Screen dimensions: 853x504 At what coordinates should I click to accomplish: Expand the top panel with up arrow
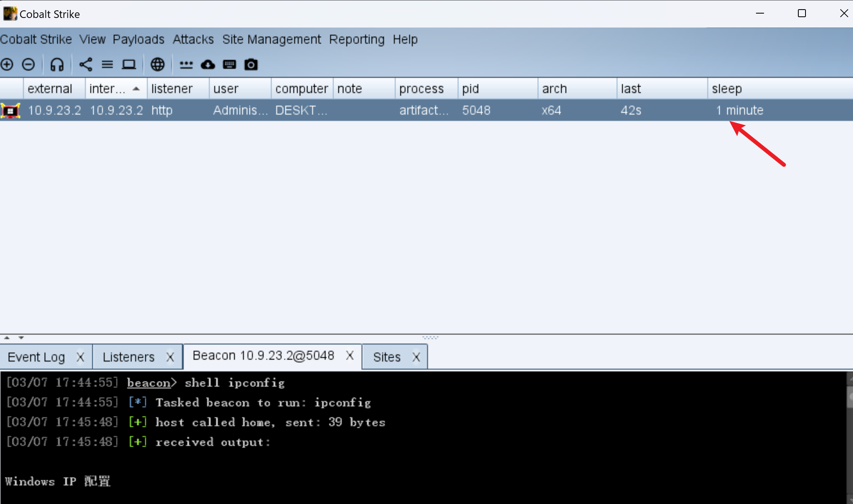point(6,337)
